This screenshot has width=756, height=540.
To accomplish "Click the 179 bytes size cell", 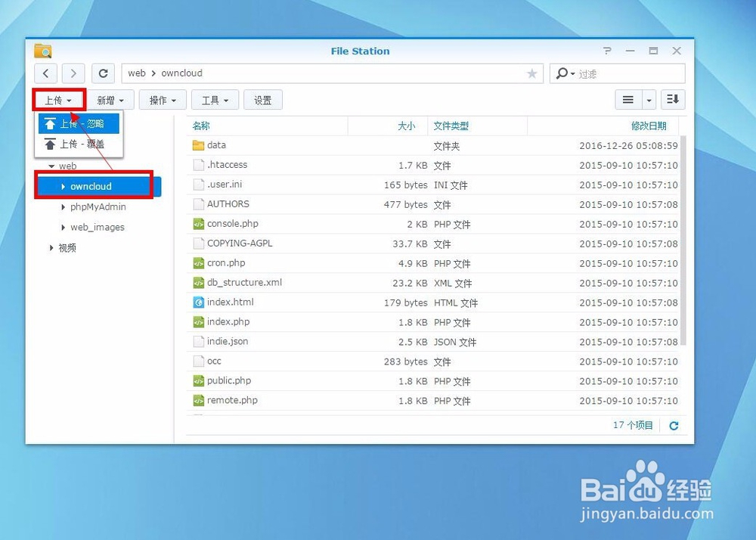I will click(405, 303).
